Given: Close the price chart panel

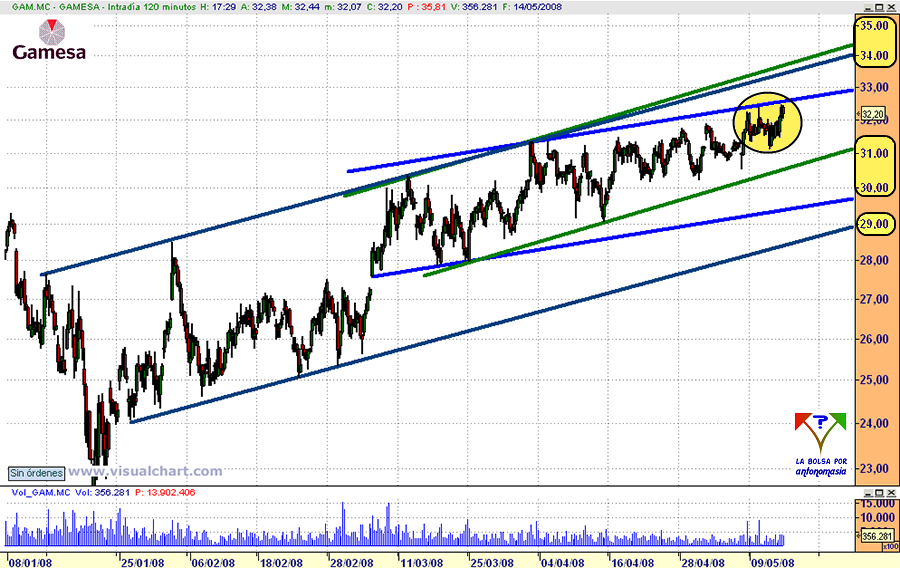Looking at the screenshot, I should [891, 7].
